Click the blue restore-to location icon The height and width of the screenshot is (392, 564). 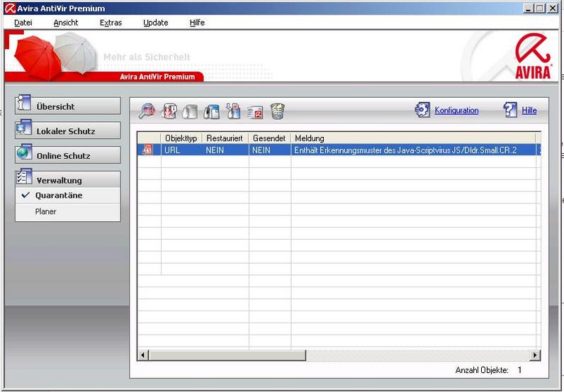point(212,111)
